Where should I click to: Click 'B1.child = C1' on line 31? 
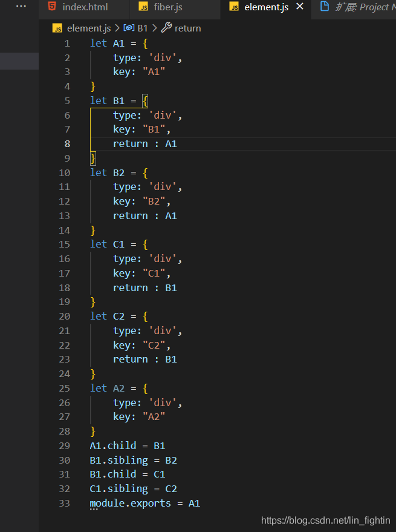click(128, 474)
